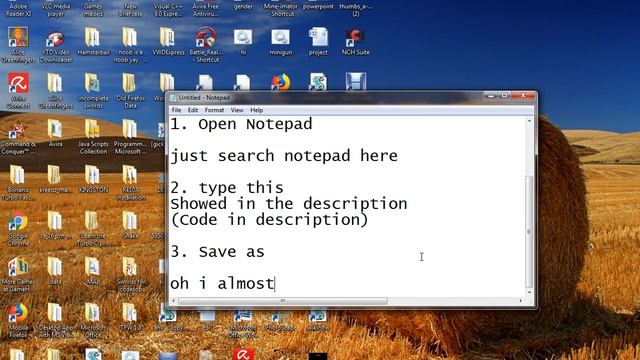
Task: Select the Battle_Real Shortcut desktop icon
Action: (207, 45)
